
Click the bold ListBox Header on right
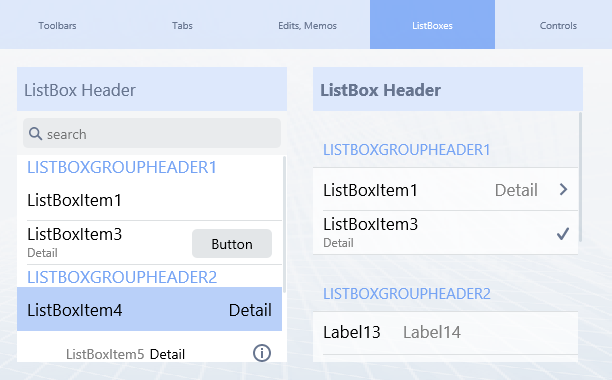tap(380, 90)
